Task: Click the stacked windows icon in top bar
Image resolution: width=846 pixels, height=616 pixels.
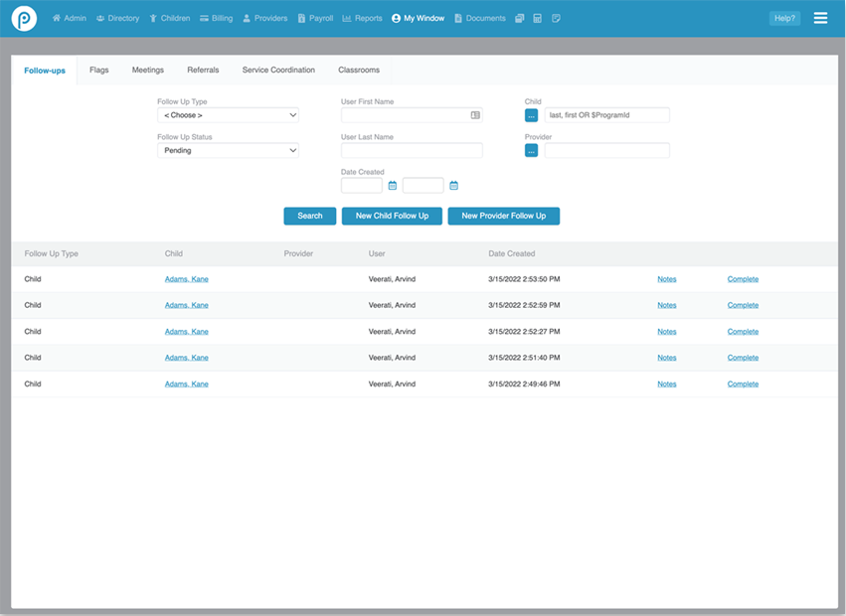Action: click(520, 18)
